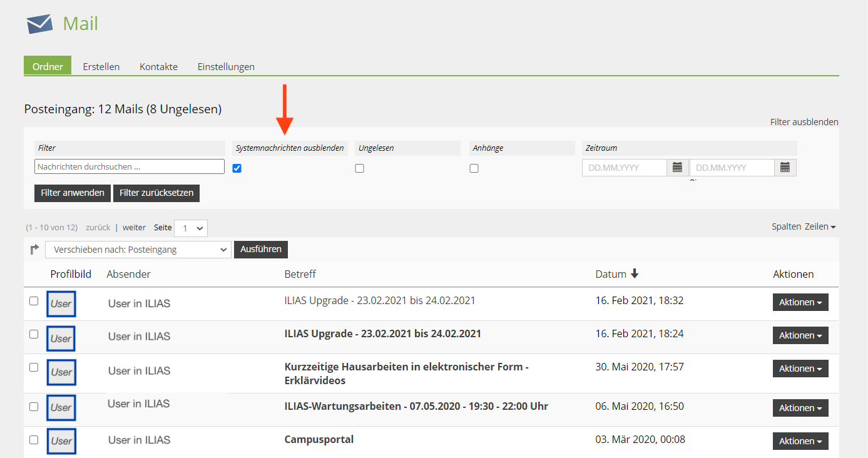Tick the Anhänge filter checkbox
The width and height of the screenshot is (868, 458).
[x=474, y=168]
